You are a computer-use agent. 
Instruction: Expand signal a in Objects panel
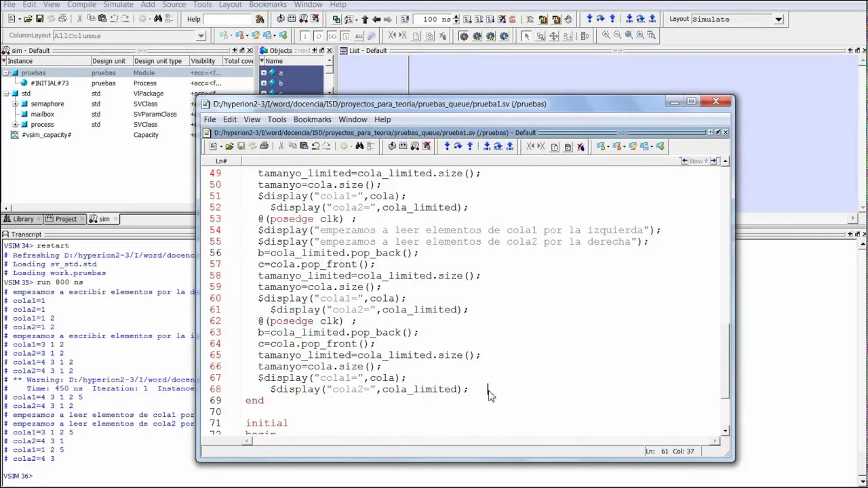coord(264,73)
